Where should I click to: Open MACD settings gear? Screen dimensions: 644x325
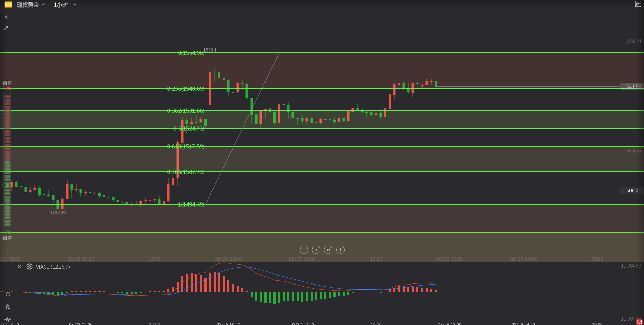(29, 267)
